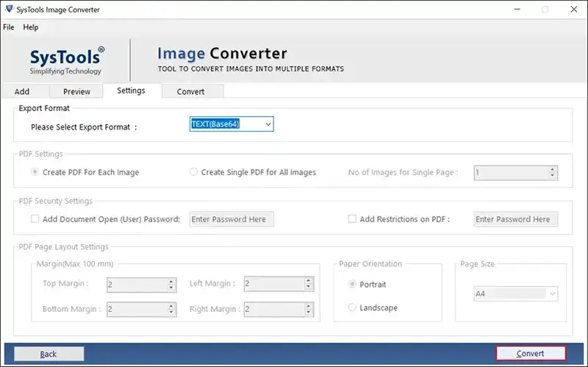This screenshot has height=367, width=588.
Task: Decrease the Bottom Margin value
Action: 171,313
